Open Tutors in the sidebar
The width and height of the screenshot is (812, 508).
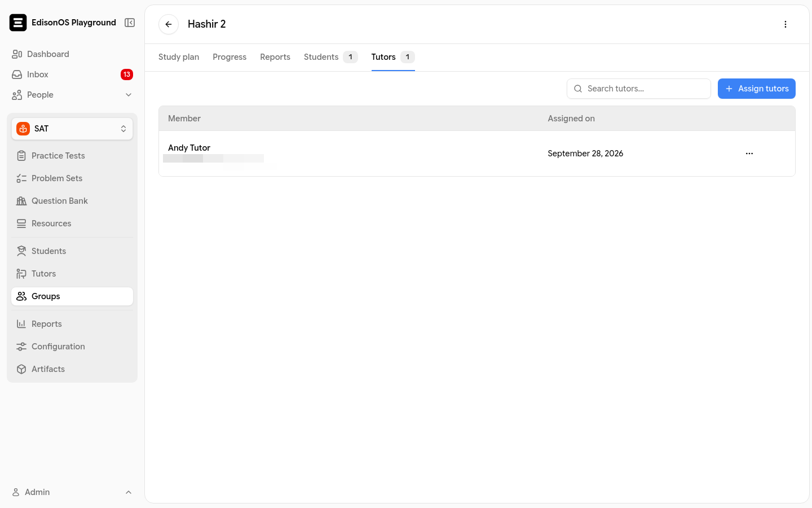[72, 274]
